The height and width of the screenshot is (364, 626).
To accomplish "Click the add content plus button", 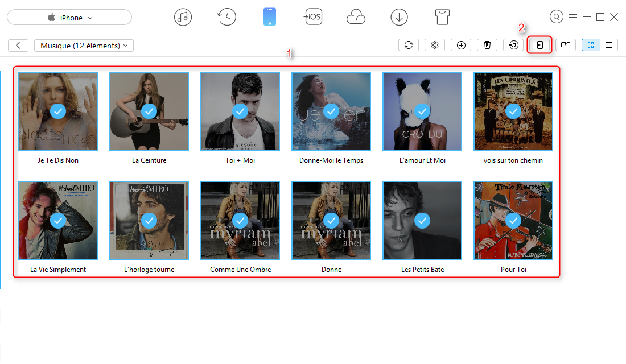I will tap(461, 45).
